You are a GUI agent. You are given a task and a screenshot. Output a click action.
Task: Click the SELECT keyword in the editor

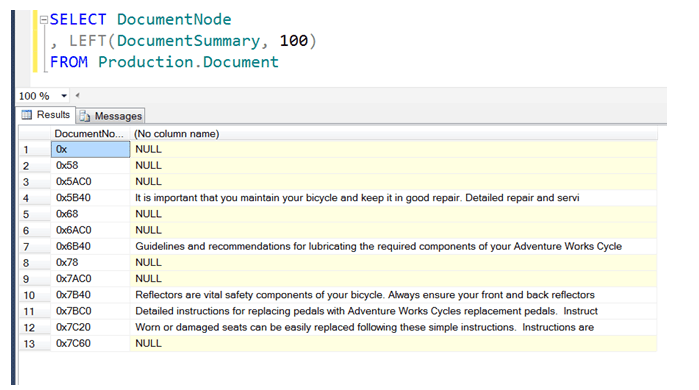(78, 20)
